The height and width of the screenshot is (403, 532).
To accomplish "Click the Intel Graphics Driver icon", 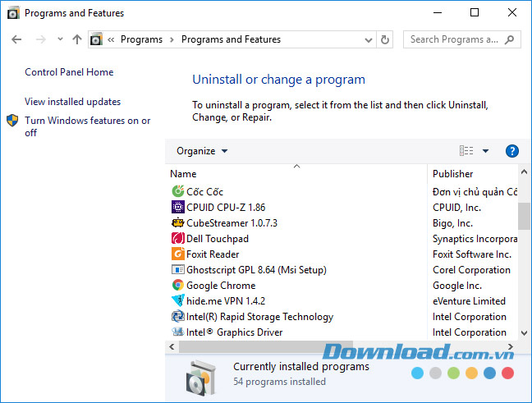I will [x=178, y=332].
